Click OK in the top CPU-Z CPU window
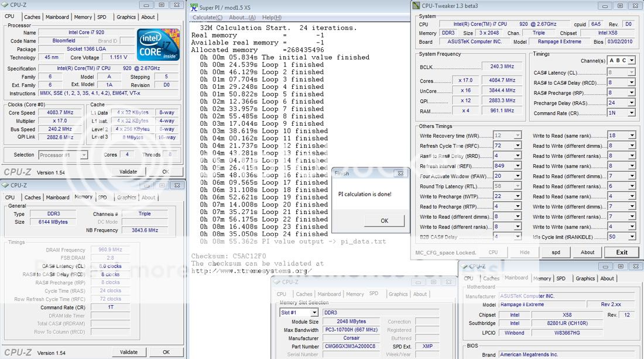644x359 pixels. tap(166, 171)
